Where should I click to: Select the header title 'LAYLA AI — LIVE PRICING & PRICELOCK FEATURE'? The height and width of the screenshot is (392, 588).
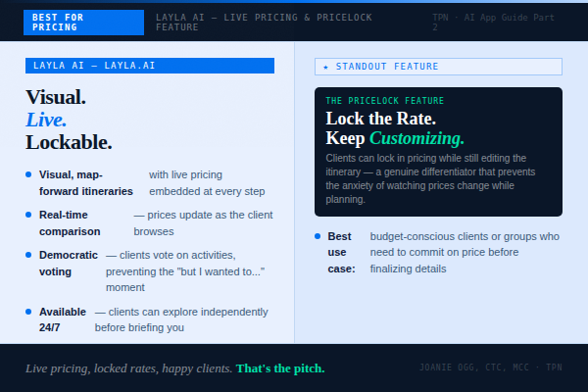264,23
